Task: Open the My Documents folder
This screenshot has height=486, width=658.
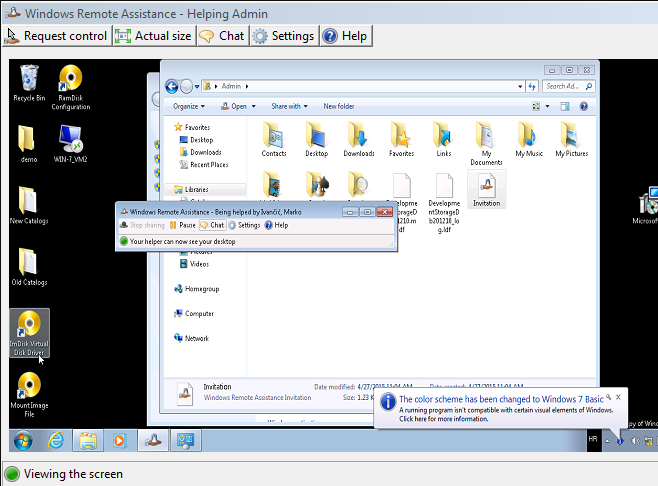Action: point(486,143)
